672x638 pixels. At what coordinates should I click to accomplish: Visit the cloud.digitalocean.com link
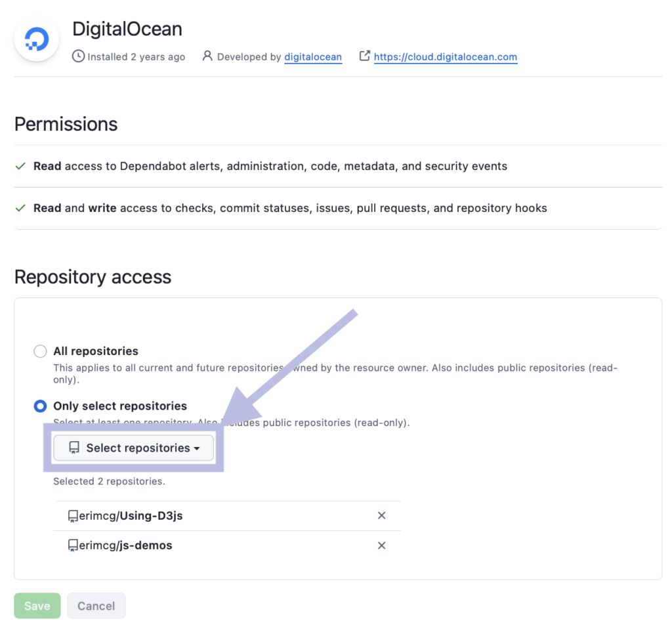pos(445,57)
